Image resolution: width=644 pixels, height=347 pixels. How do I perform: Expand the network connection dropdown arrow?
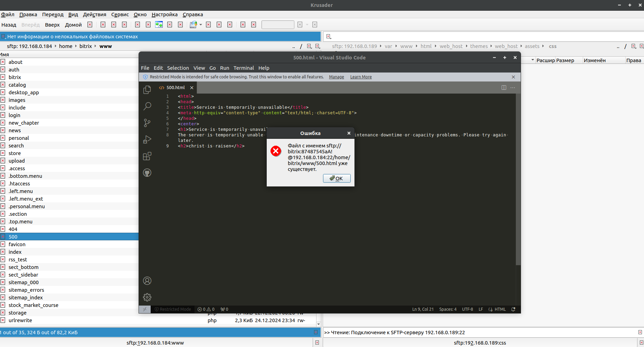pos(201,25)
